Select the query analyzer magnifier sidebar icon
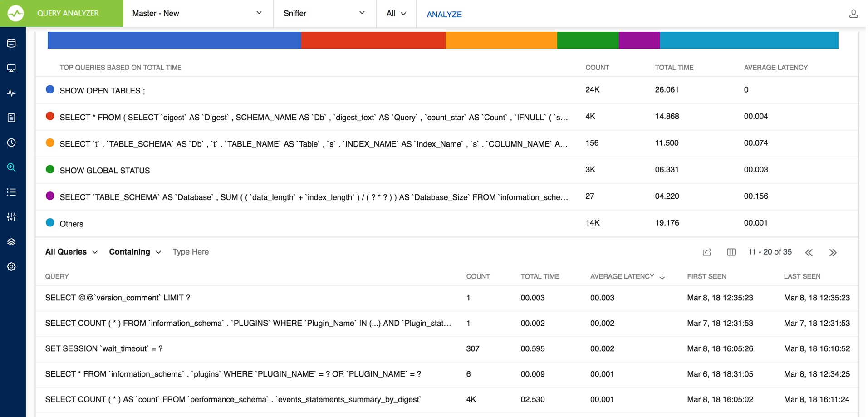 coord(11,167)
